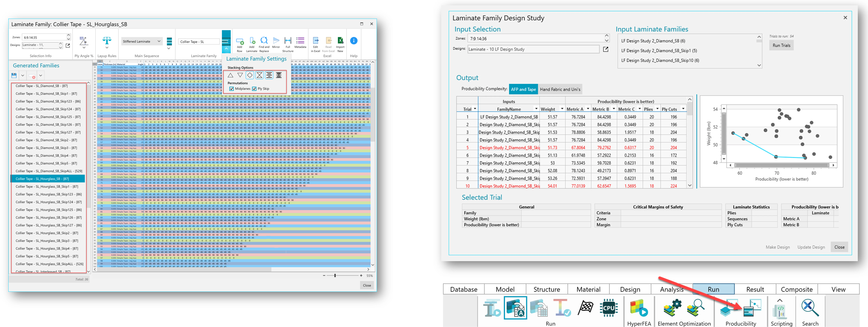Click Close button in Laminate Family window
The height and width of the screenshot is (327, 868).
(367, 285)
